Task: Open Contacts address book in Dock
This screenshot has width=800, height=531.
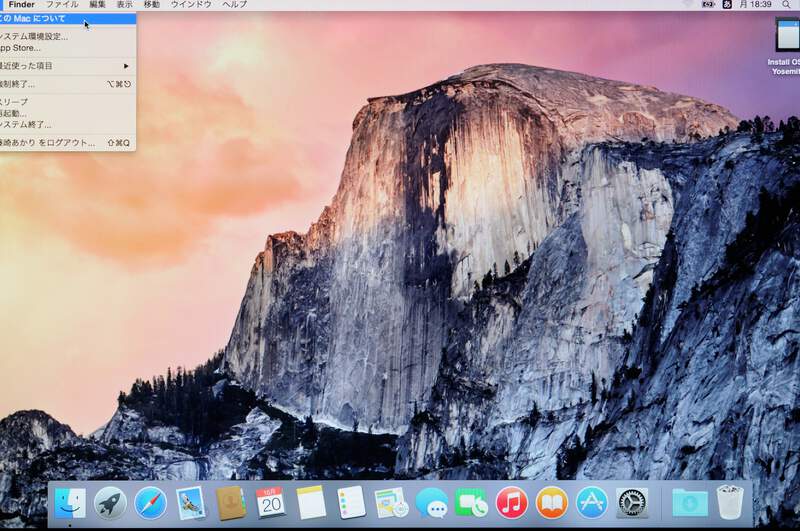Action: coord(231,503)
